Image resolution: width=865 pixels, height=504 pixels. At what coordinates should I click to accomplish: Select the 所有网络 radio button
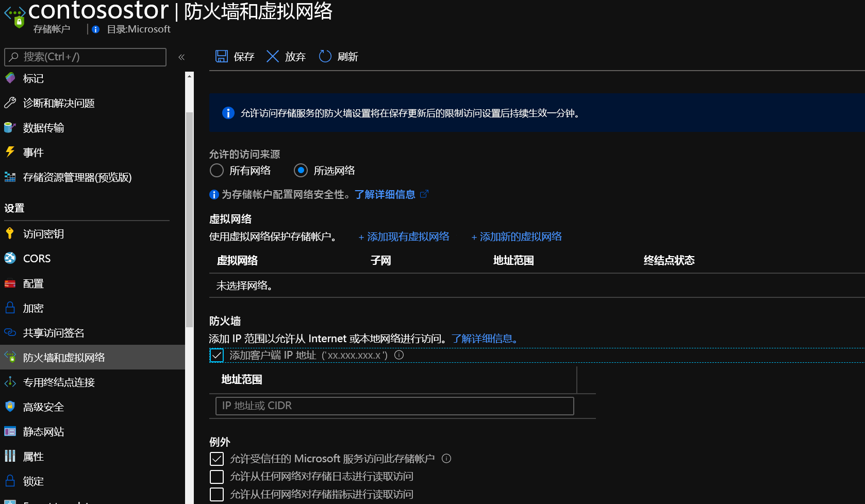click(x=217, y=170)
